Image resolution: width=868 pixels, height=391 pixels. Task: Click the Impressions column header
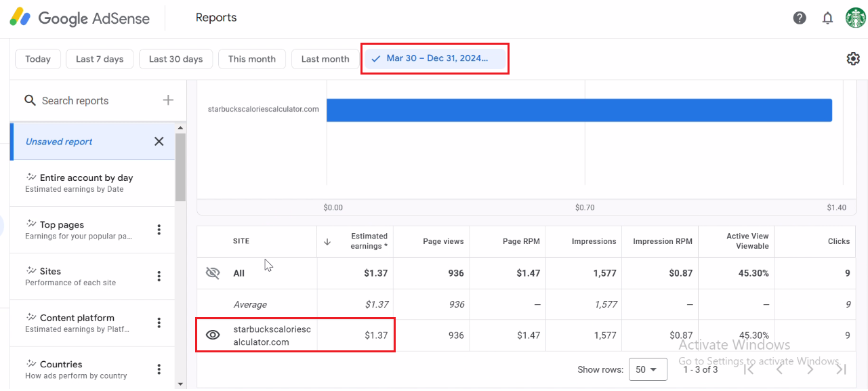point(594,241)
